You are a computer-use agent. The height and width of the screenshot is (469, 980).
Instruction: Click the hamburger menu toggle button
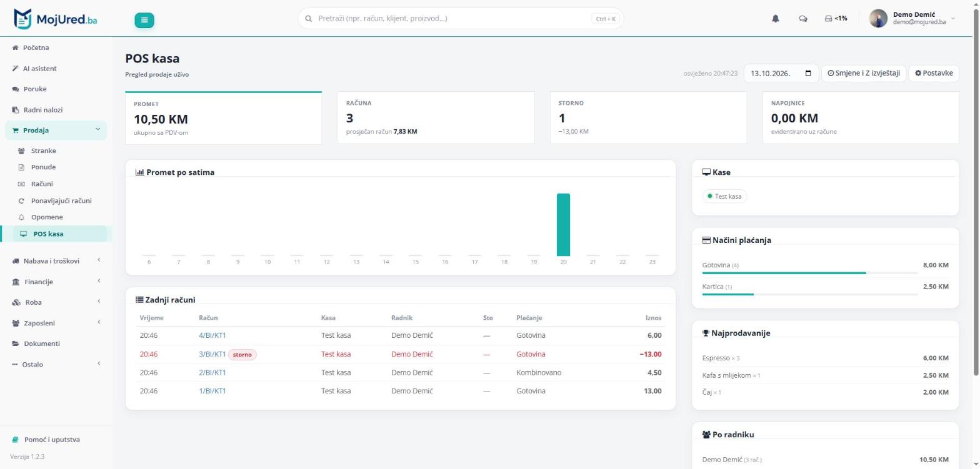click(x=144, y=20)
